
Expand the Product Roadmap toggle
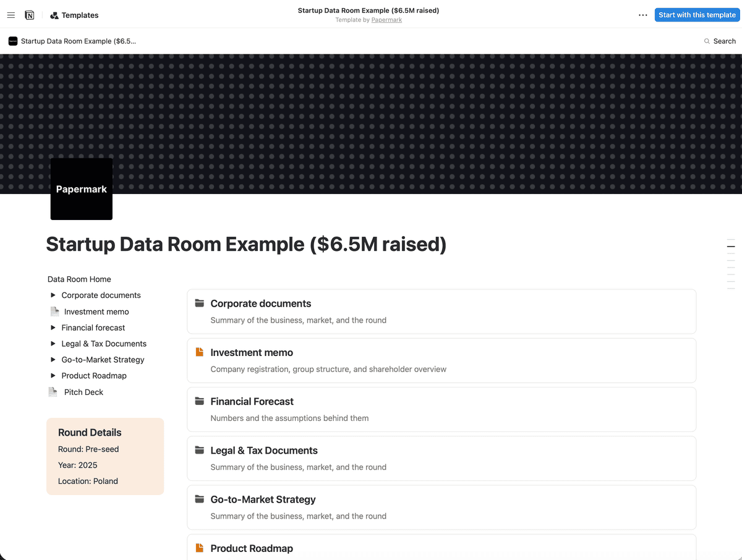tap(53, 376)
